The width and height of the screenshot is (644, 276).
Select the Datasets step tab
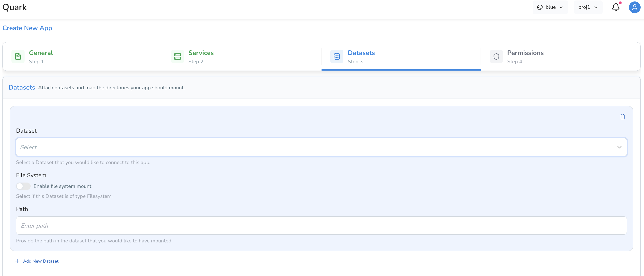coord(401,56)
